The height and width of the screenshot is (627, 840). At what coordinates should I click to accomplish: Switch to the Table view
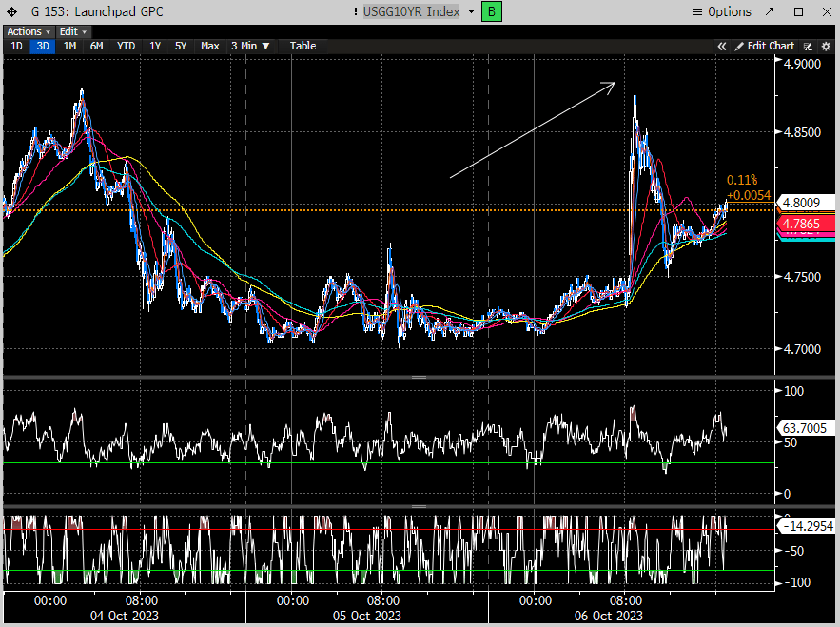pos(303,46)
